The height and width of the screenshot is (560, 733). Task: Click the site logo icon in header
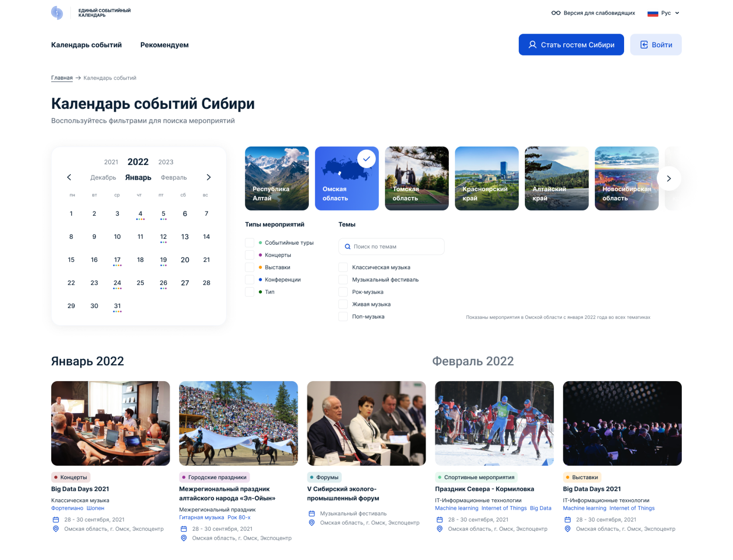57,13
